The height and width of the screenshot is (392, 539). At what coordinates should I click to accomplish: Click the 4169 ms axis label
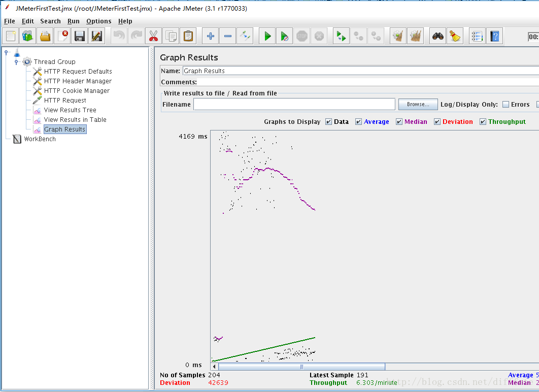point(193,137)
